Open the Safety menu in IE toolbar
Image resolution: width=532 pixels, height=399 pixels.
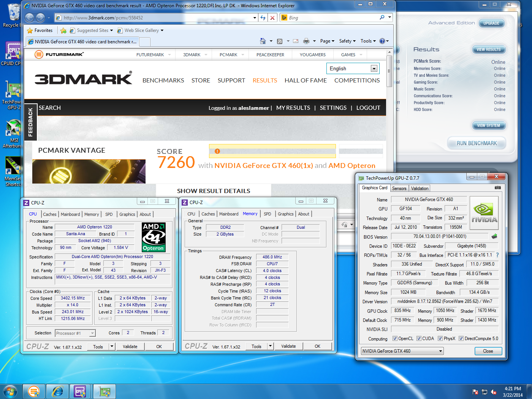[x=347, y=41]
